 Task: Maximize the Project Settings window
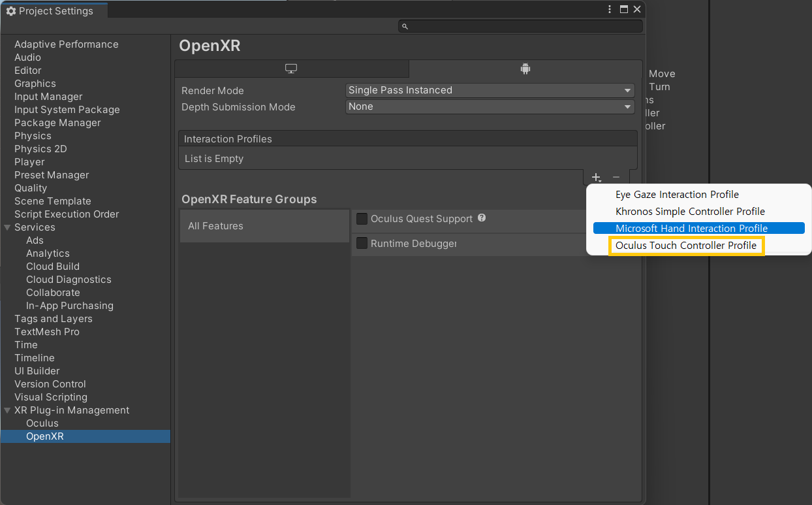pyautogui.click(x=624, y=9)
